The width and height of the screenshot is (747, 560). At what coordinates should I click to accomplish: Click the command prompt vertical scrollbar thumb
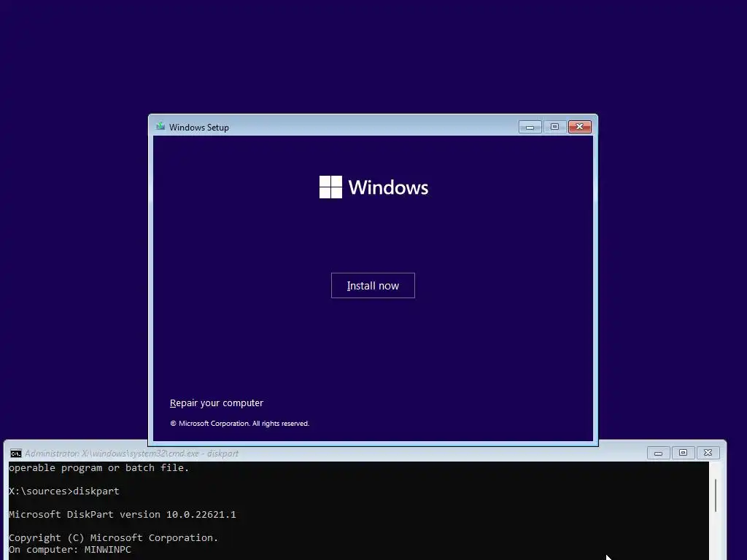[x=716, y=495]
